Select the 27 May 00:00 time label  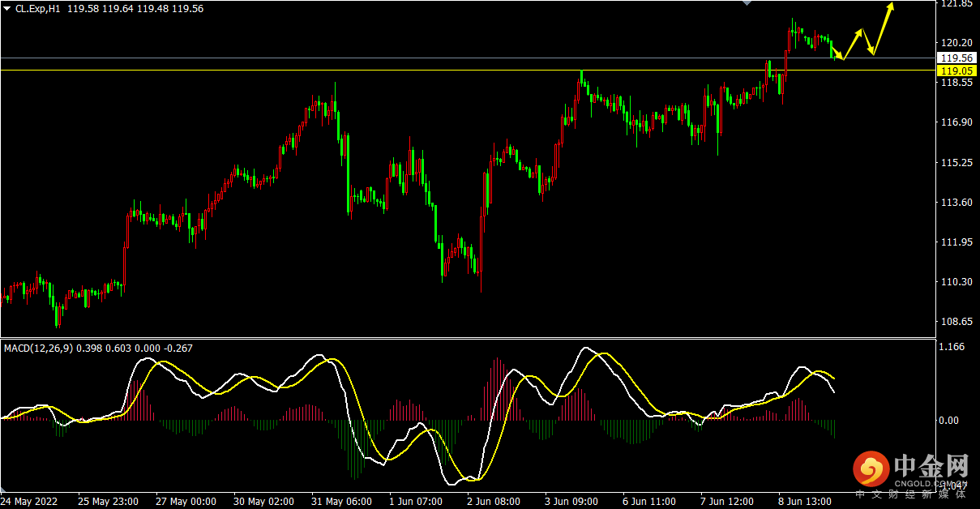tap(186, 502)
